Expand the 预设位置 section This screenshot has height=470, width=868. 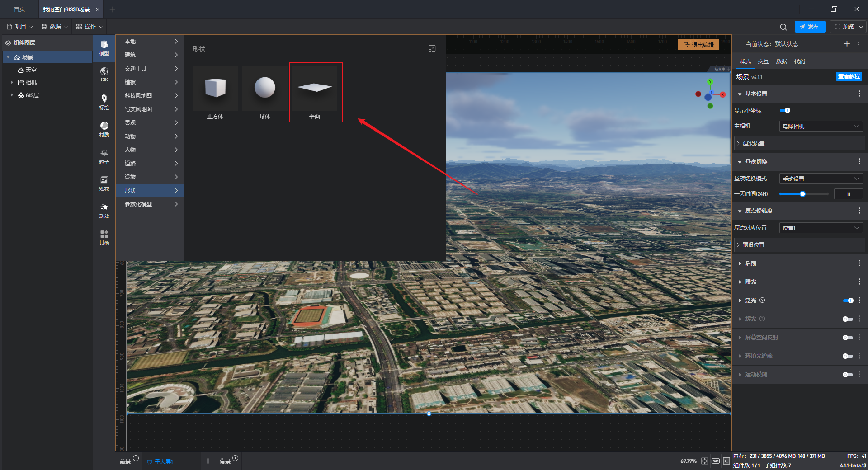800,245
